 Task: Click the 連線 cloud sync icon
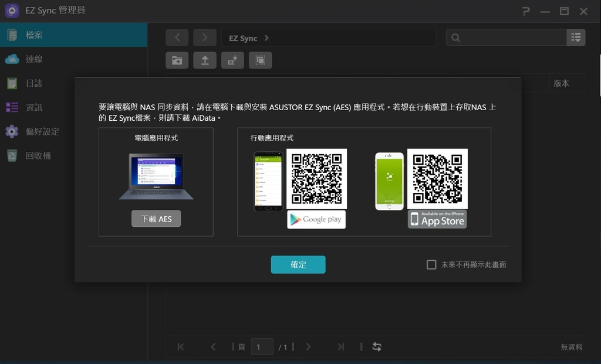click(x=12, y=59)
